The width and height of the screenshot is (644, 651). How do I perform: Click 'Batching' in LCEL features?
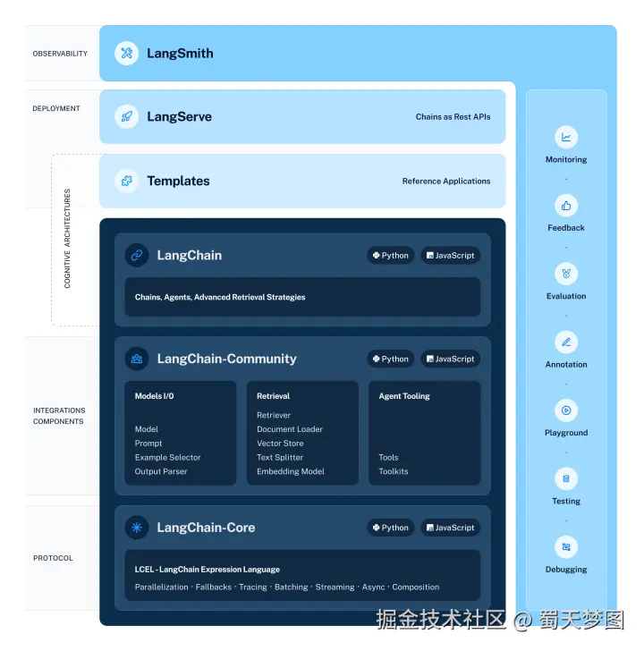pos(291,587)
